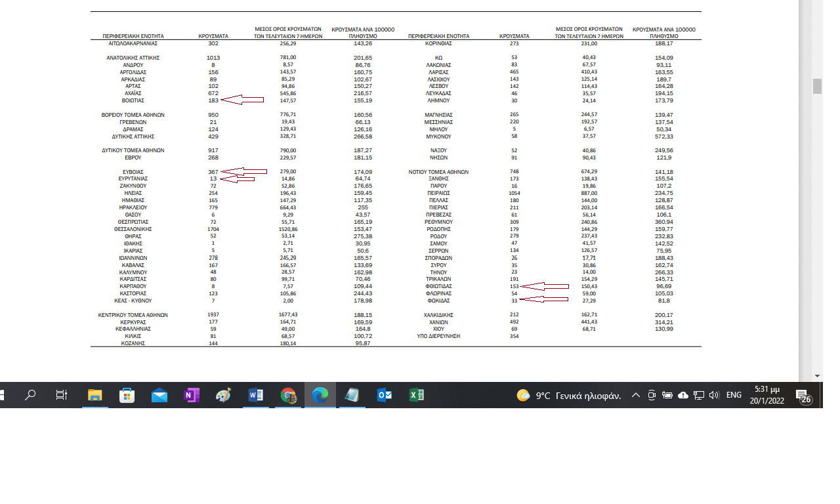Launch Microsoft Store from taskbar
This screenshot has height=504, width=840.
pyautogui.click(x=127, y=395)
